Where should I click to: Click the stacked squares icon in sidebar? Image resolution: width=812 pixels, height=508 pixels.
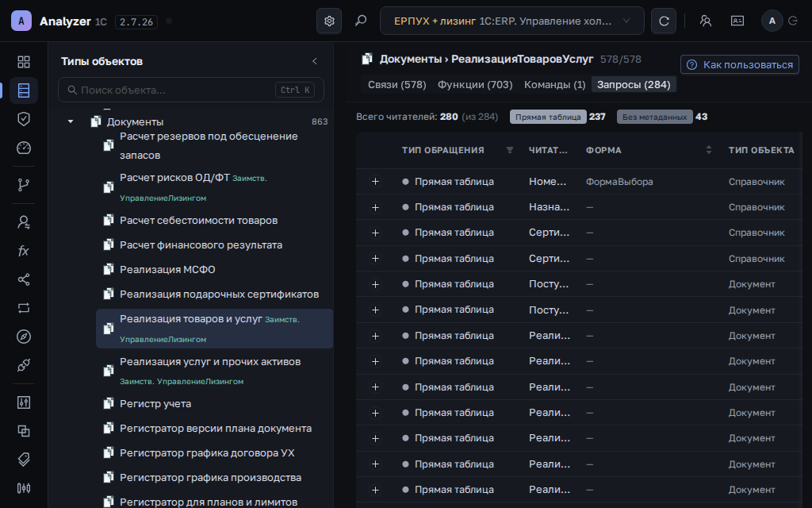[x=24, y=431]
